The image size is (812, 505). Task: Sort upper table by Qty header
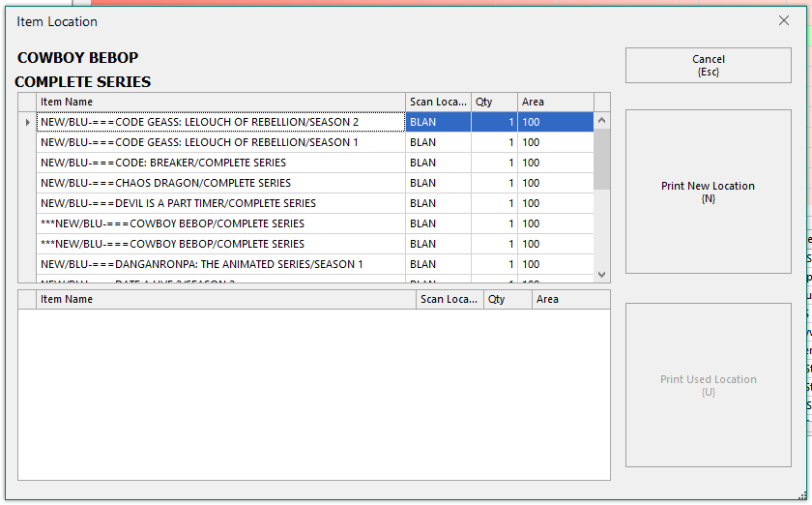point(494,103)
